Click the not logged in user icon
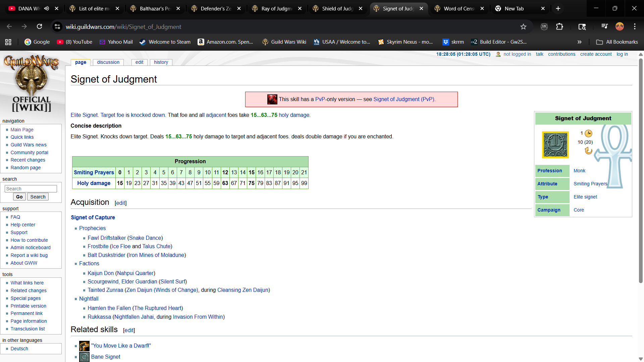This screenshot has height=362, width=644. 498,54
